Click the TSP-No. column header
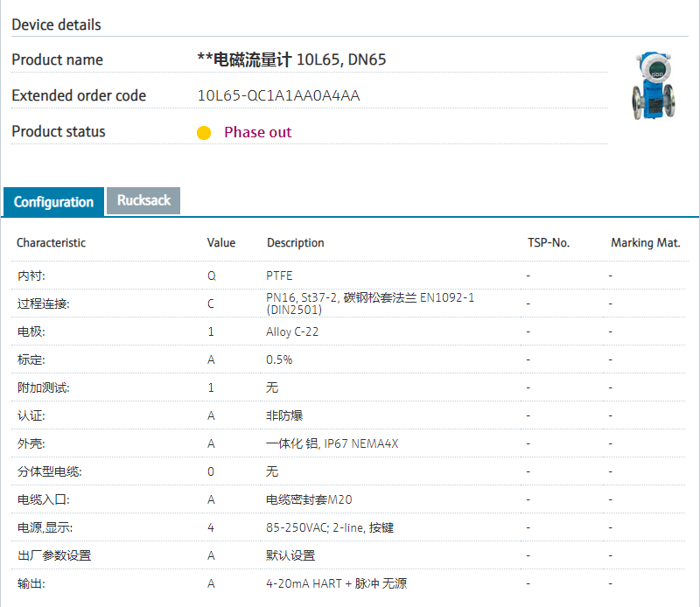This screenshot has height=607, width=700. [549, 242]
